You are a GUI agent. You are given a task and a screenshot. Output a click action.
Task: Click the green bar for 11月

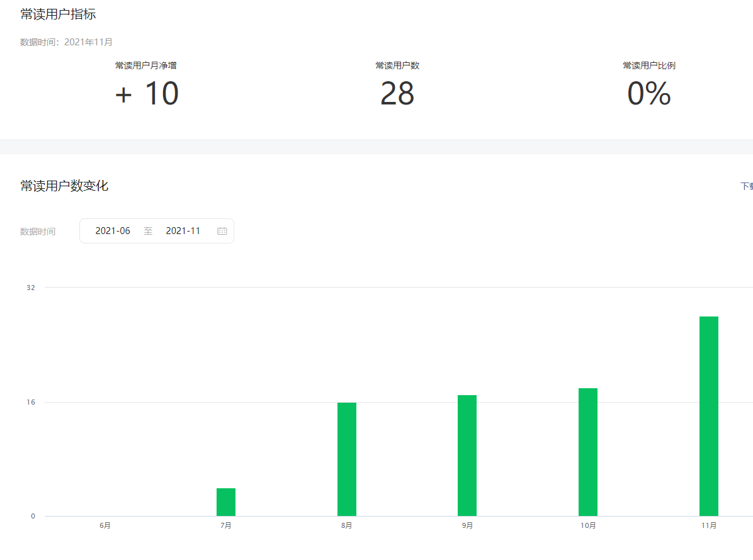[x=708, y=416]
